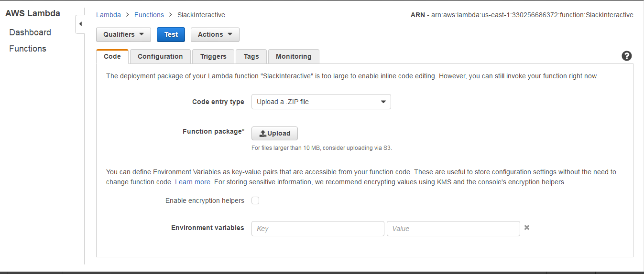644x274 pixels.
Task: Click the blue Test button
Action: [x=171, y=34]
